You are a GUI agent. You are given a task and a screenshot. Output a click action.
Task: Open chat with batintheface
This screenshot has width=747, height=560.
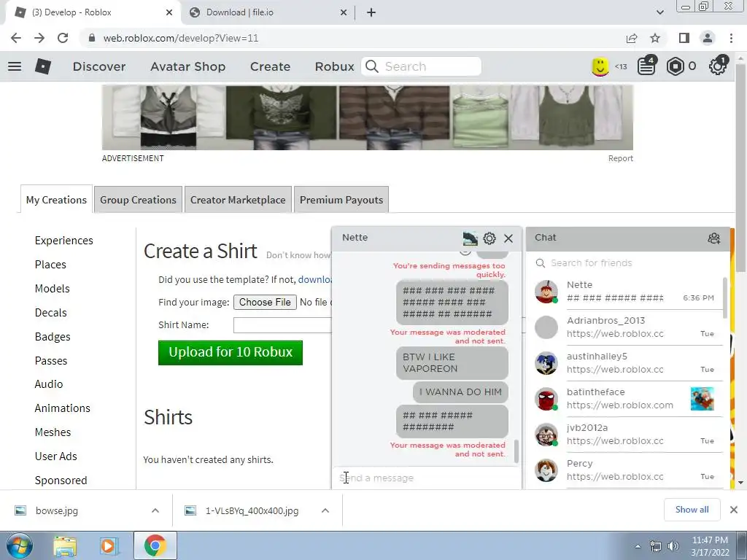[x=627, y=399]
